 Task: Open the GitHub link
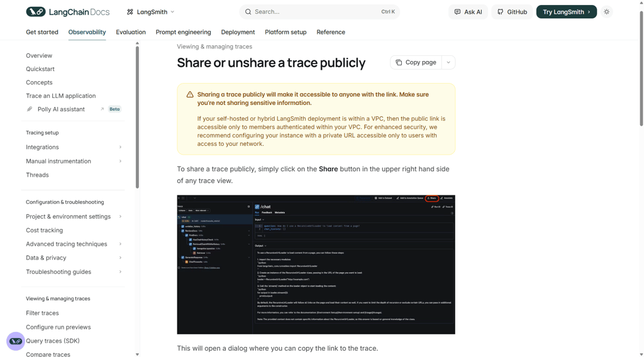pyautogui.click(x=512, y=12)
